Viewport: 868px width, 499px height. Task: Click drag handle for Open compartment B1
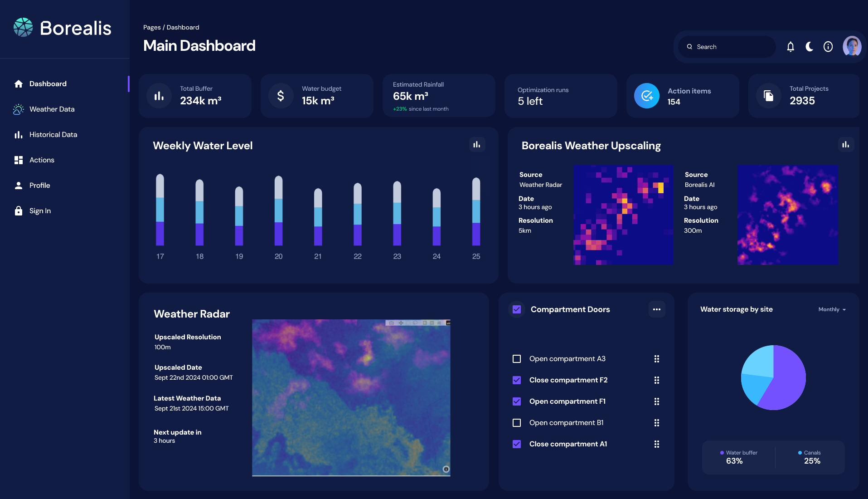click(x=657, y=423)
